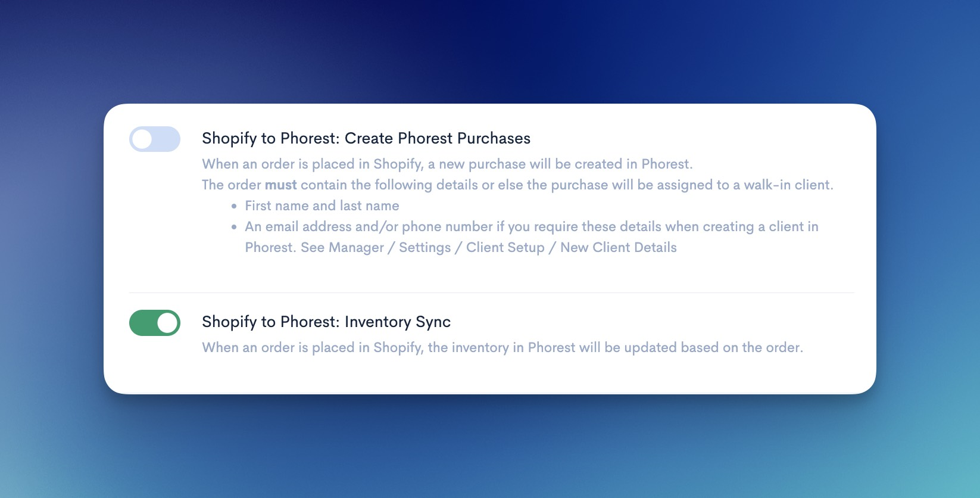The image size is (980, 498).
Task: Click 'New Client Details' in the path
Action: tap(619, 247)
